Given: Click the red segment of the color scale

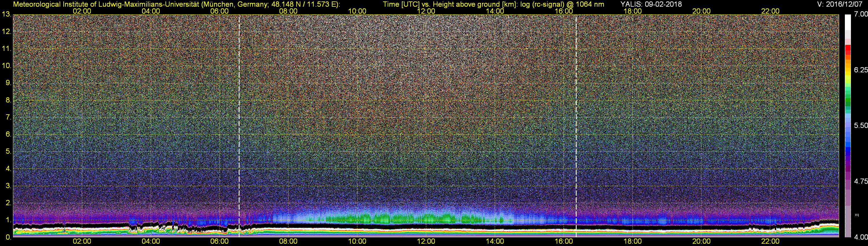Looking at the screenshot, I should (847, 49).
